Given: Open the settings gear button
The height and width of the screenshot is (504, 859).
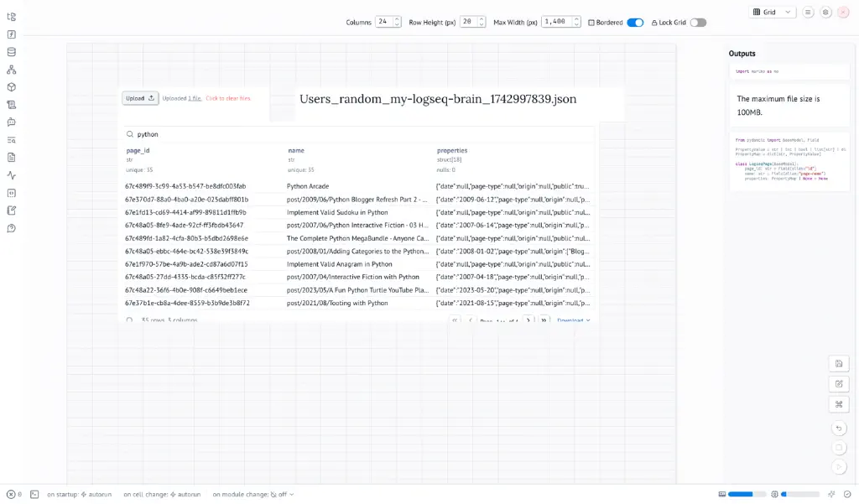Looking at the screenshot, I should point(825,12).
